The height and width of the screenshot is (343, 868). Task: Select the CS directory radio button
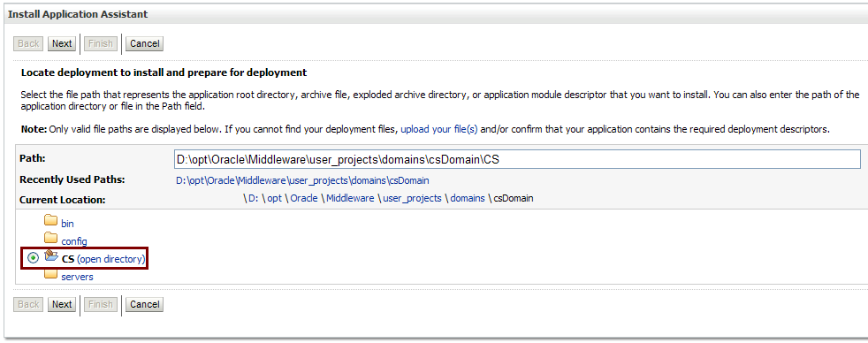point(33,258)
